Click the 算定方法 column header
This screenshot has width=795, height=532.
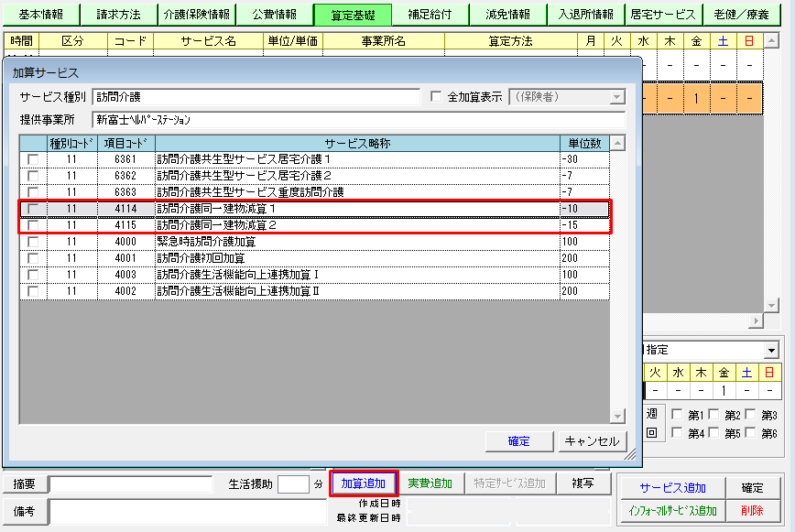510,41
